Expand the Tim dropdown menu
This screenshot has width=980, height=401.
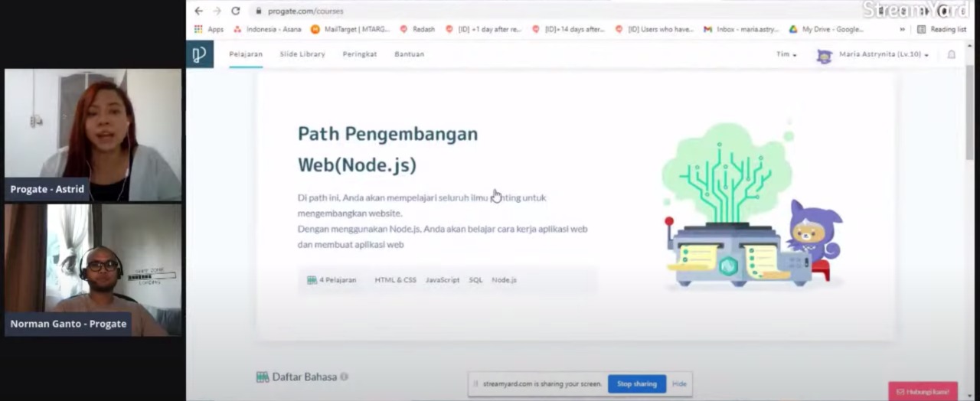[786, 54]
